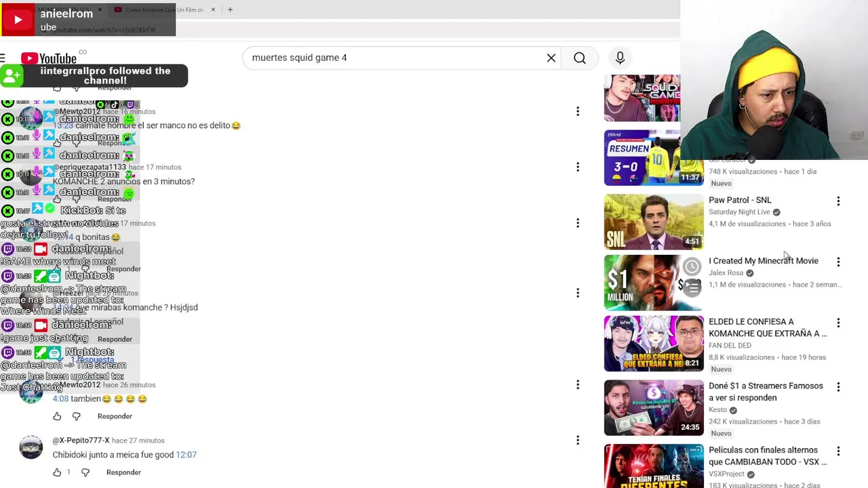The image size is (868, 488).
Task: Open @X-Pepito777-X channel from username
Action: 81,441
